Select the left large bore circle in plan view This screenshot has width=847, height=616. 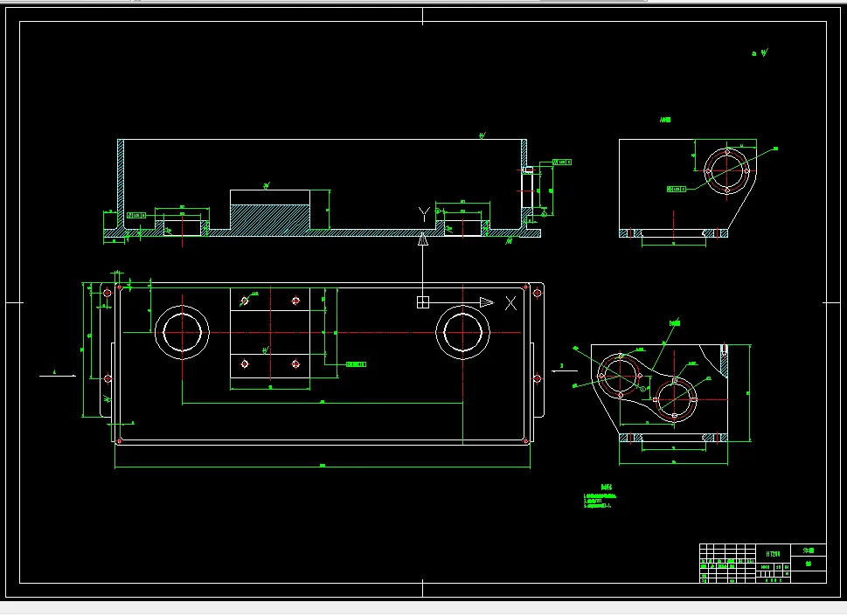pos(182,332)
